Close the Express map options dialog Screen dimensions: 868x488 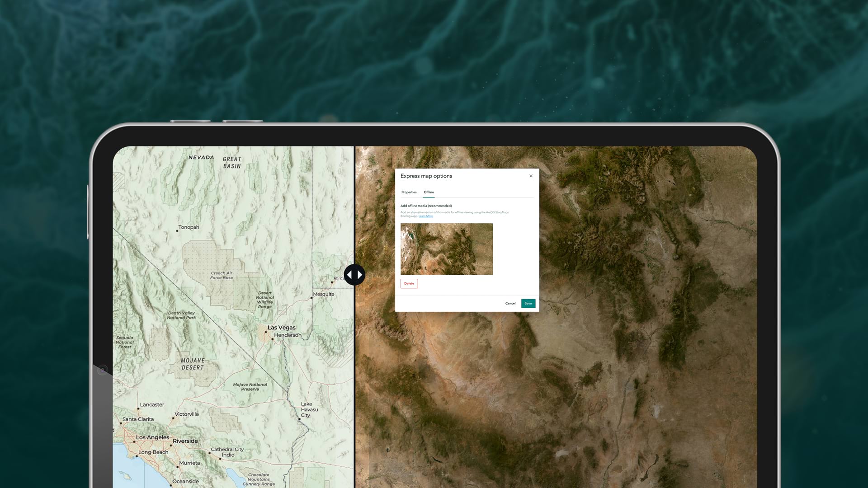pyautogui.click(x=531, y=176)
